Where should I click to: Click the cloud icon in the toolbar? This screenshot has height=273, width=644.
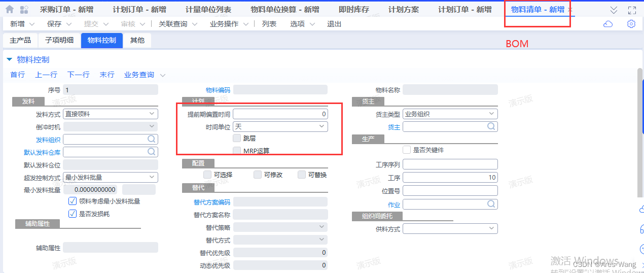tap(607, 24)
